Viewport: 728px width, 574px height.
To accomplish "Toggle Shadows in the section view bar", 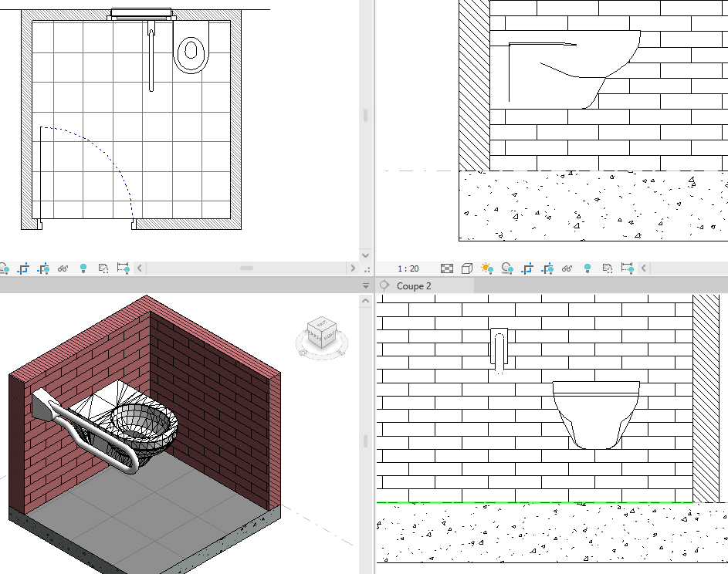I will click(x=507, y=268).
